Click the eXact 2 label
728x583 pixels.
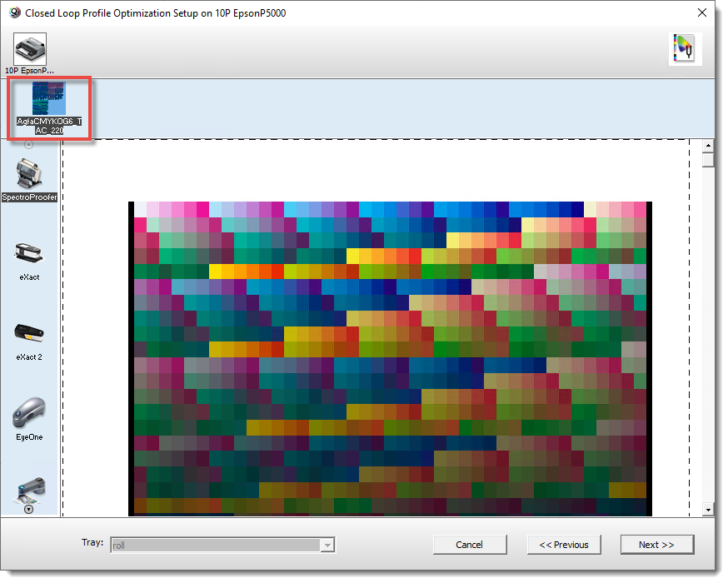(29, 357)
